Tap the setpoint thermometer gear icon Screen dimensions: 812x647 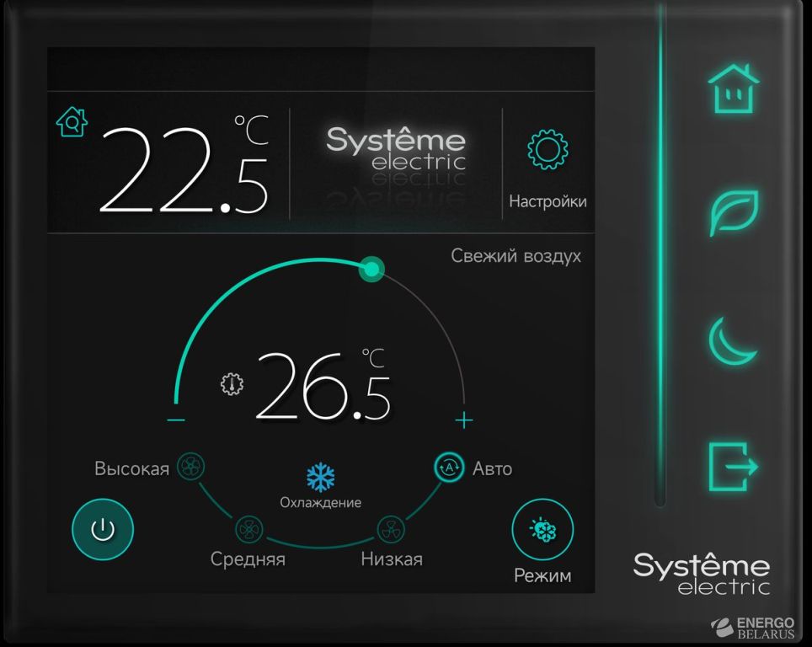(231, 384)
